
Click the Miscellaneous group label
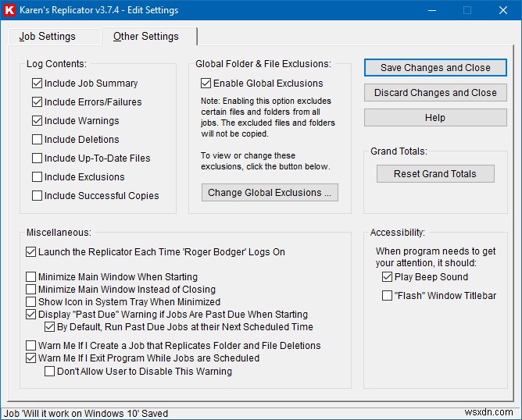pos(59,232)
